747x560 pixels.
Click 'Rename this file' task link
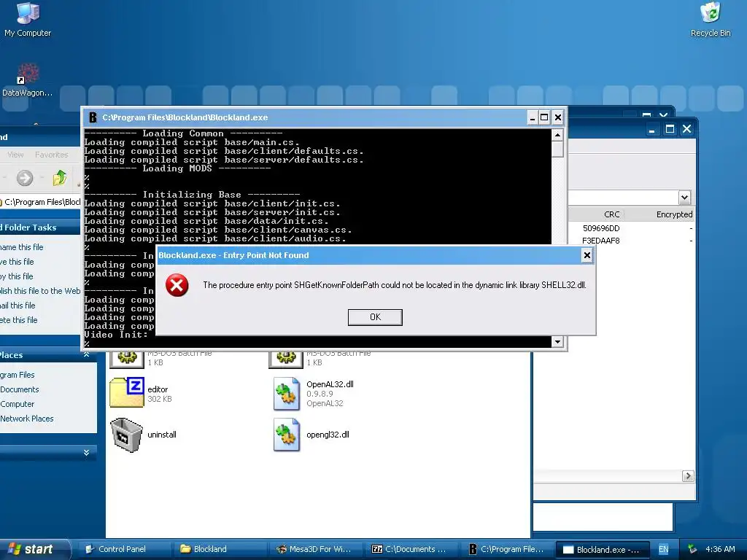(x=21, y=247)
